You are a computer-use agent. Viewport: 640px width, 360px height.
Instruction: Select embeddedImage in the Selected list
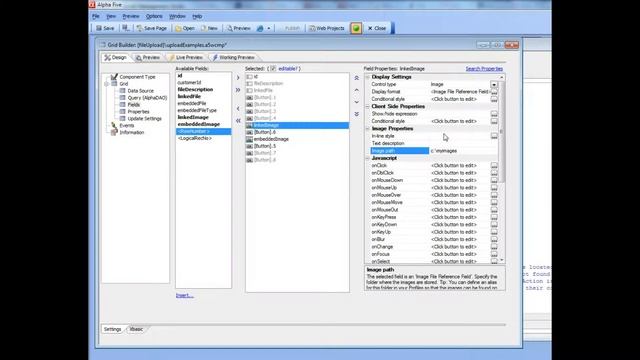click(x=271, y=139)
